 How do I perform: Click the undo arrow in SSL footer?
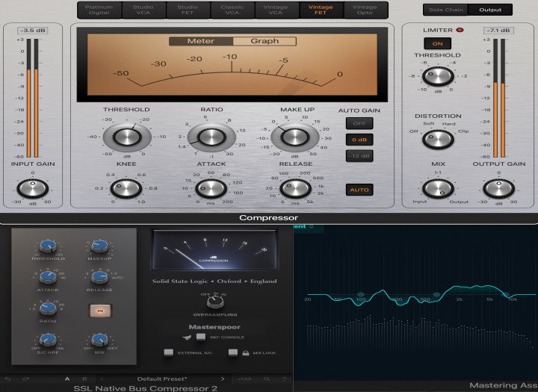[7, 379]
